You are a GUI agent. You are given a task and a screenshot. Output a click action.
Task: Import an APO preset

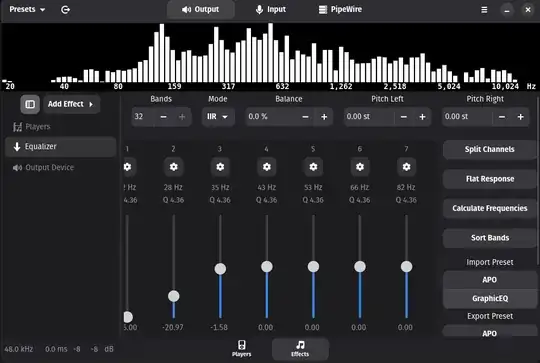[x=490, y=280]
